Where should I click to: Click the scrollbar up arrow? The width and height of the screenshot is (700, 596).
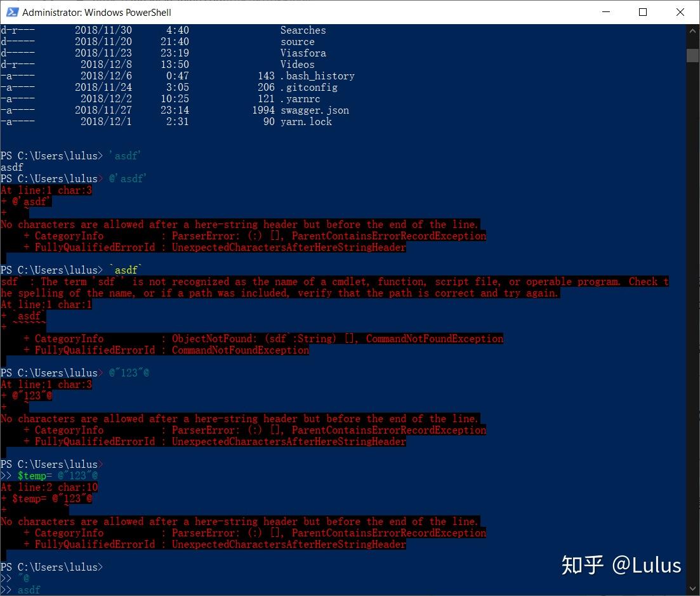pyautogui.click(x=692, y=30)
